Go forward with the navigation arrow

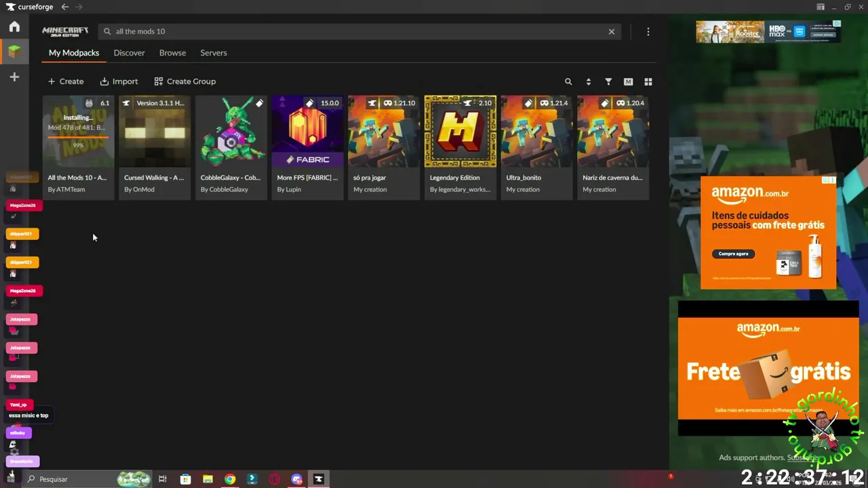coord(79,7)
